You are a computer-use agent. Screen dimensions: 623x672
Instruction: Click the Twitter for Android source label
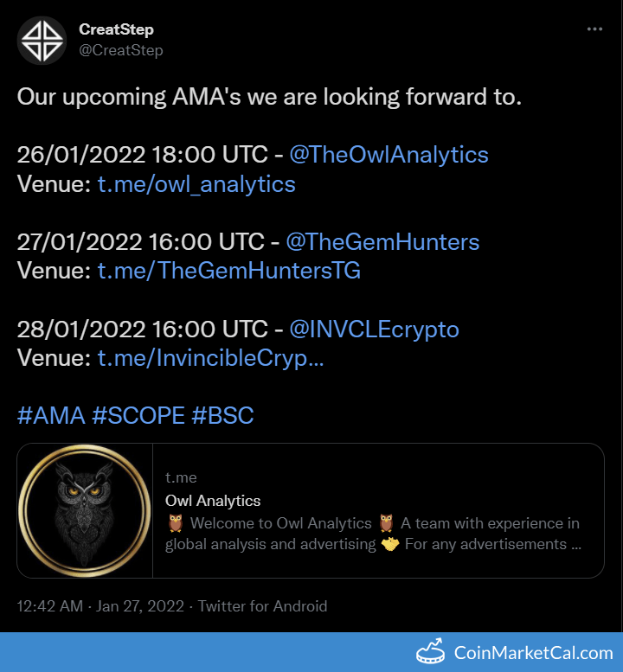263,606
